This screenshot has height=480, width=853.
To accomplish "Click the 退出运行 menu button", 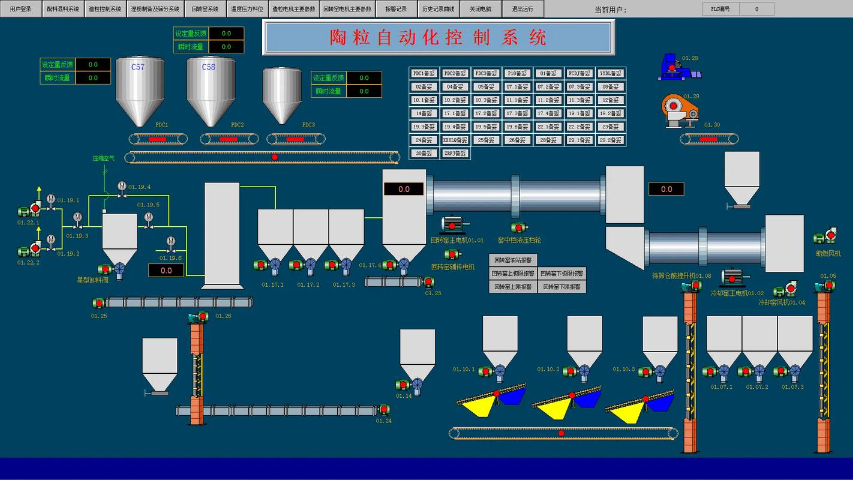I will coord(523,9).
